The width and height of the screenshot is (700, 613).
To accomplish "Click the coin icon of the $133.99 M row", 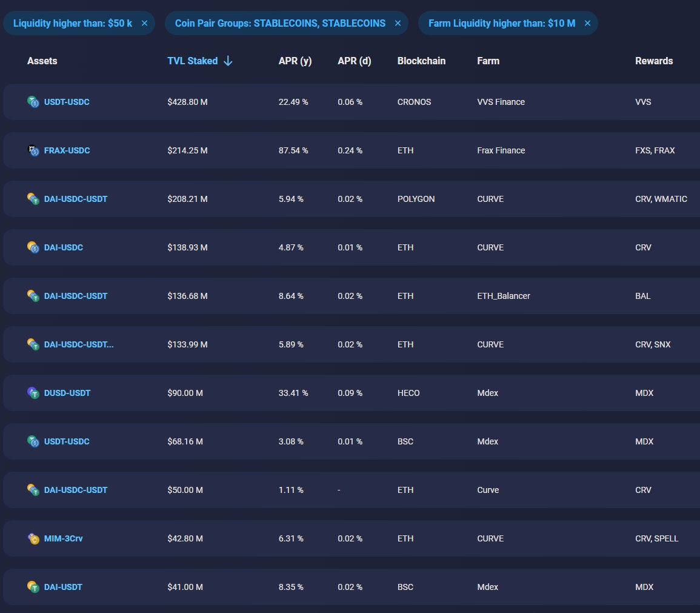I will tap(33, 344).
